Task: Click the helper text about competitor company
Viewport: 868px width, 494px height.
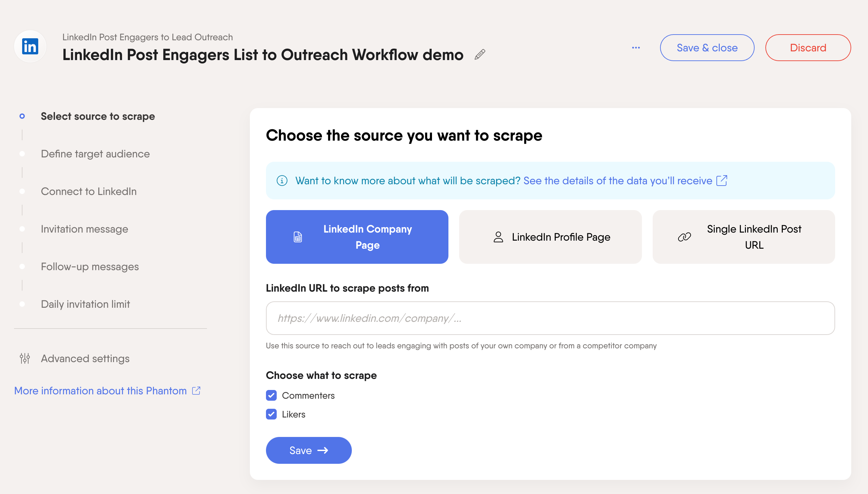Action: click(461, 345)
